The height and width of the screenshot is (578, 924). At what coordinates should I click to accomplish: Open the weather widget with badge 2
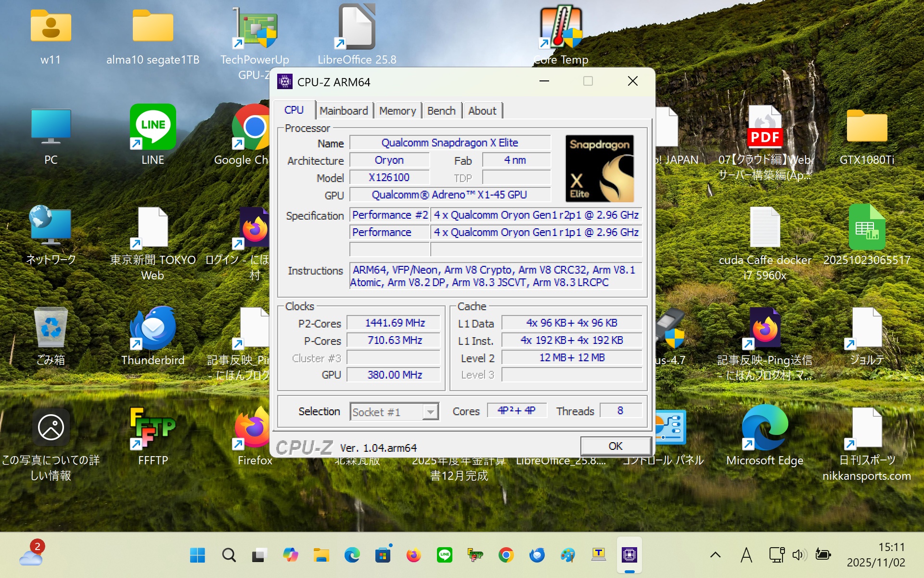pos(32,554)
